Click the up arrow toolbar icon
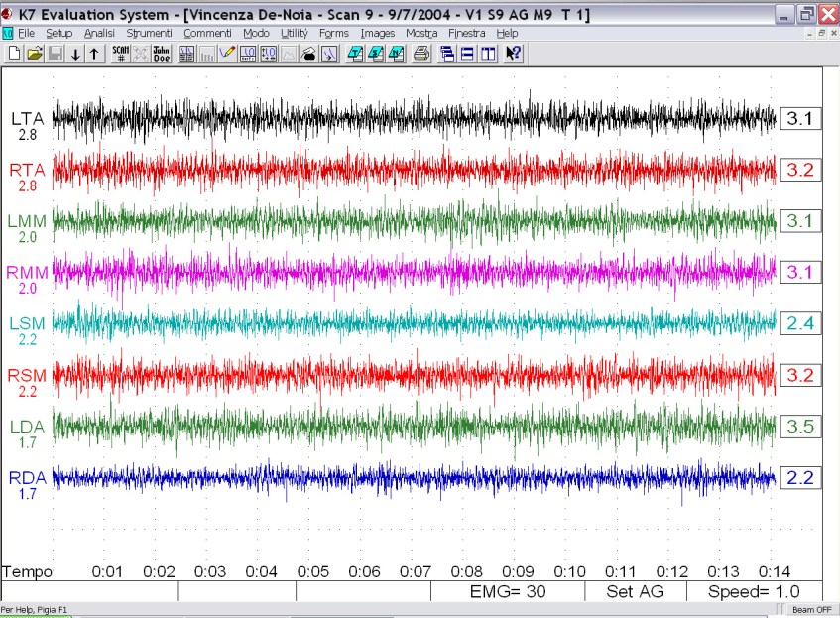Screen dimensions: 840x618 94,54
